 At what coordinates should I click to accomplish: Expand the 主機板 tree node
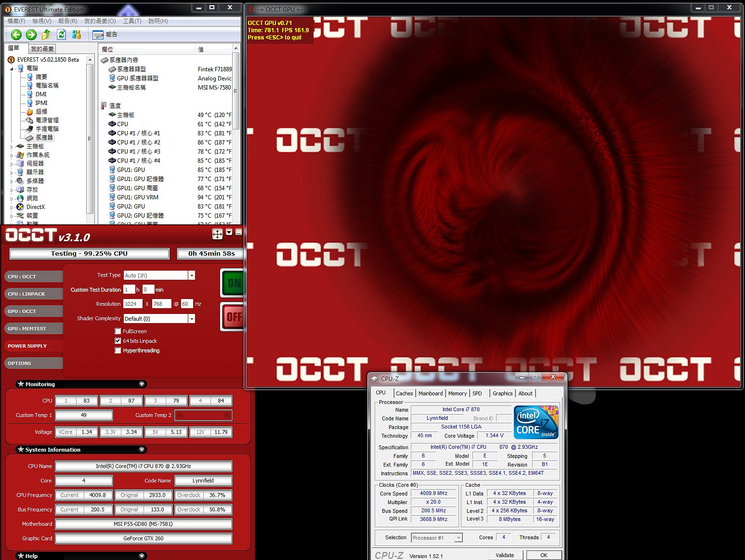coord(12,146)
